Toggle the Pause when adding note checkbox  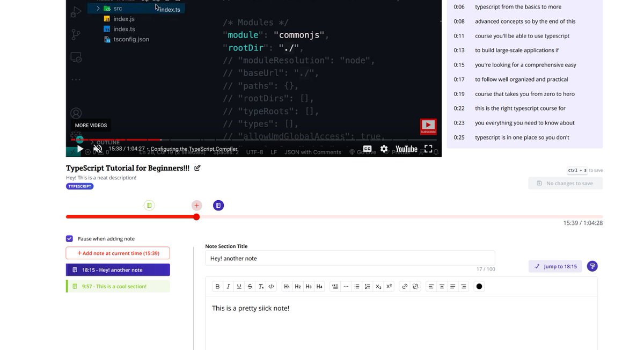click(x=69, y=239)
